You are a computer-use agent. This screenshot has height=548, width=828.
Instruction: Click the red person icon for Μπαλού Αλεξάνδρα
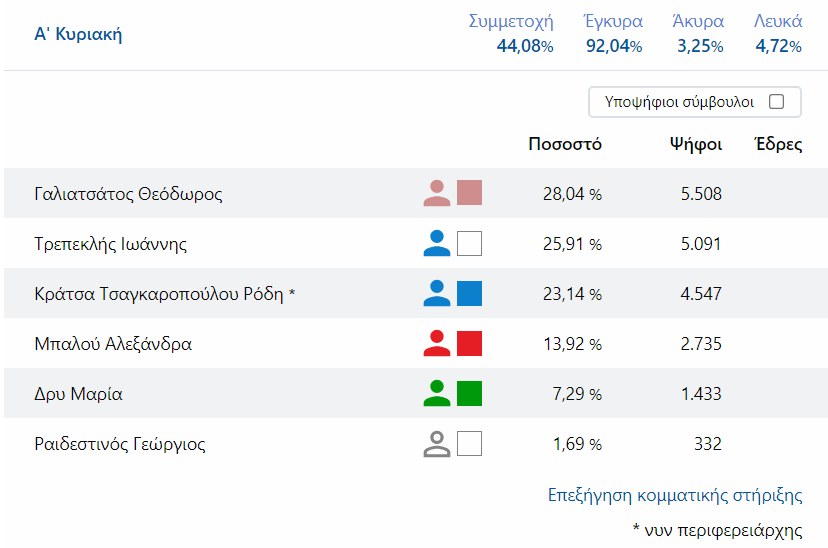pos(437,343)
